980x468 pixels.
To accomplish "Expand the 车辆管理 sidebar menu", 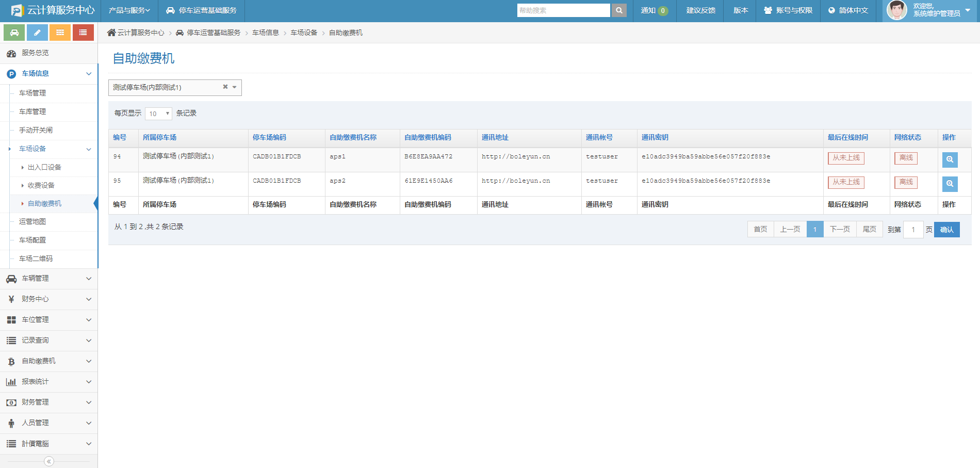I will tap(48, 279).
